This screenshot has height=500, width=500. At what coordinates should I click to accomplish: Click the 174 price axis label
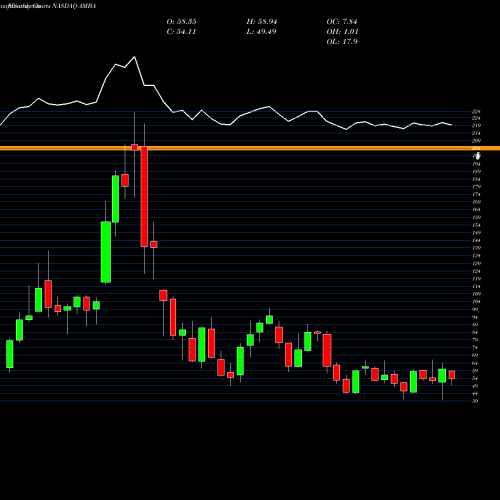click(x=476, y=194)
